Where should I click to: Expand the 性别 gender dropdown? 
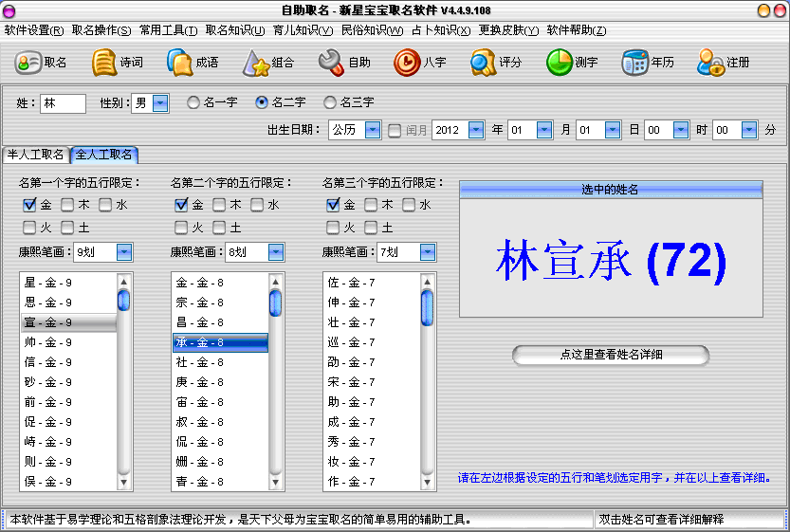click(160, 103)
